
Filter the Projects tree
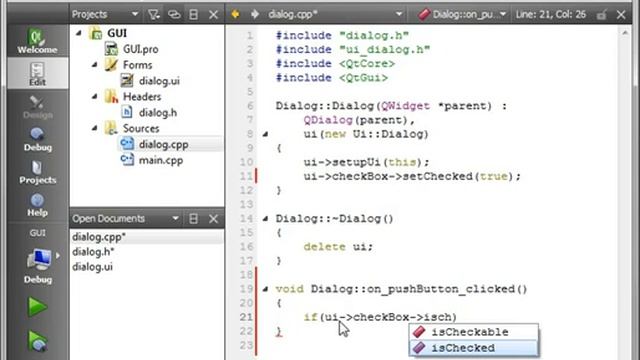[x=154, y=15]
